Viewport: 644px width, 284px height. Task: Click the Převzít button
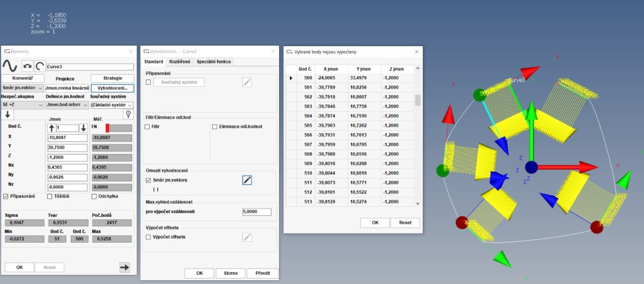click(264, 273)
